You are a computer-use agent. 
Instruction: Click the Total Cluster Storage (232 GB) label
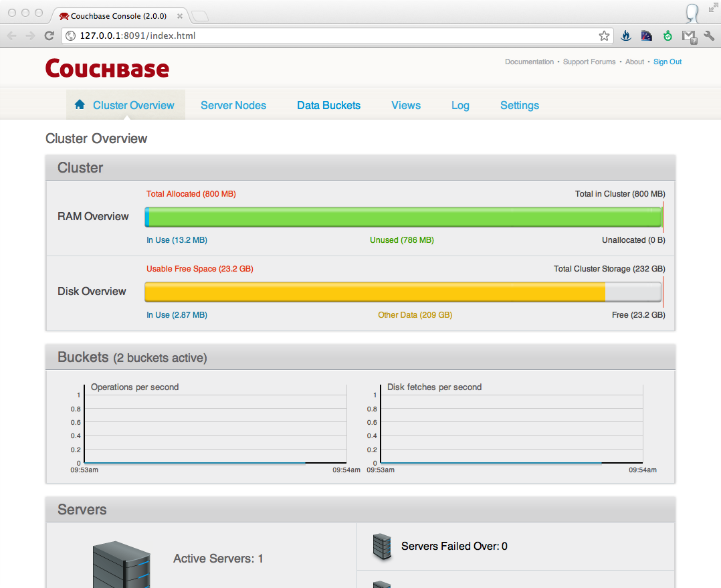click(609, 269)
